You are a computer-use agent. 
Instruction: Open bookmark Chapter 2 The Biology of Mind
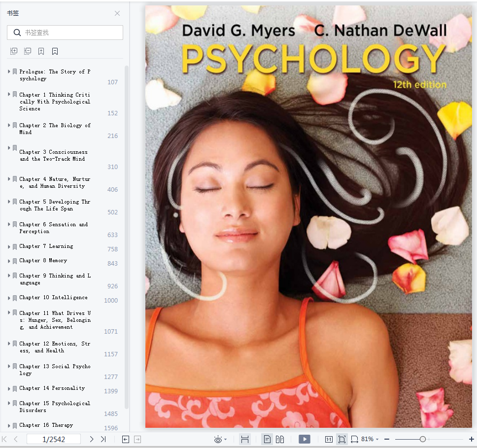pos(55,129)
